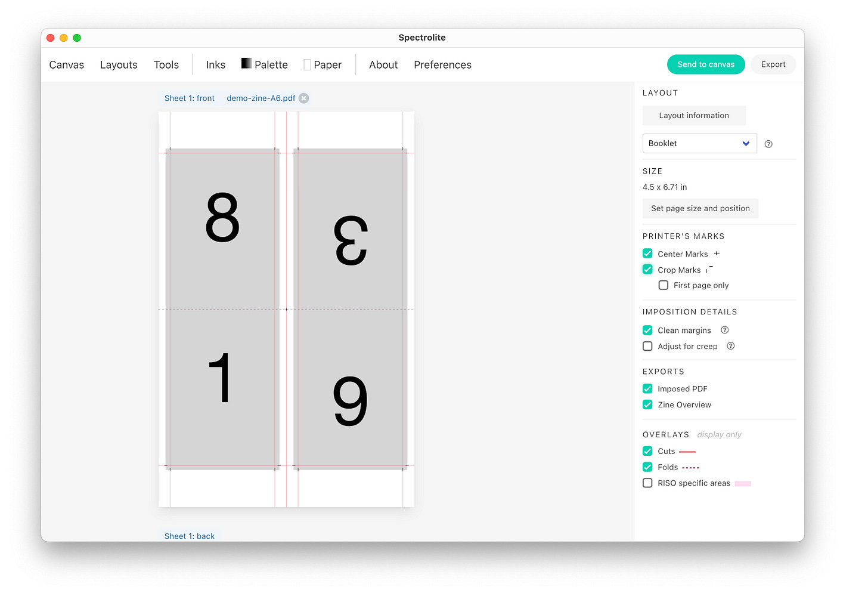Go to the Inks tab
The image size is (868, 590).
(x=216, y=64)
